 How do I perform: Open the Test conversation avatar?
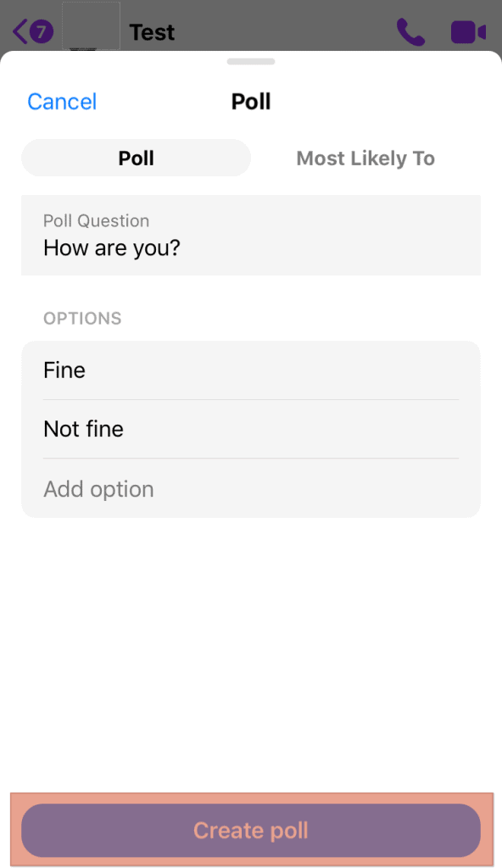[91, 25]
